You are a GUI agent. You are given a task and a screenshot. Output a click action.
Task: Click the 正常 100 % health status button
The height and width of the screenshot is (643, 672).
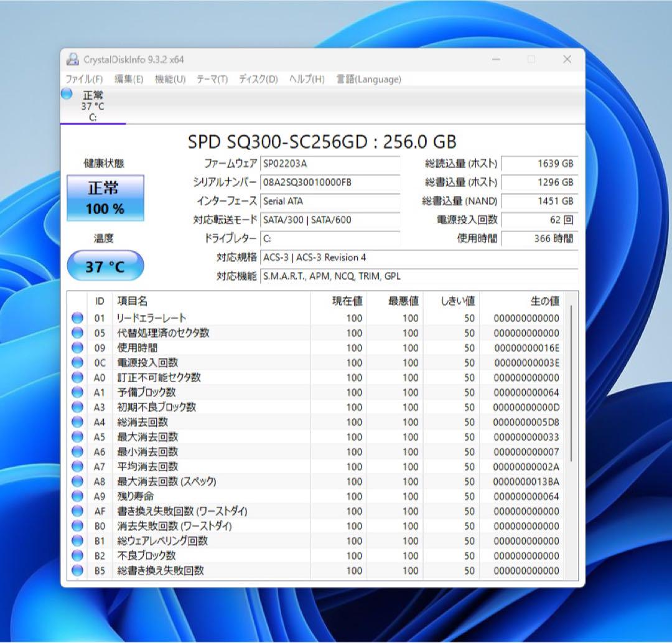[105, 198]
